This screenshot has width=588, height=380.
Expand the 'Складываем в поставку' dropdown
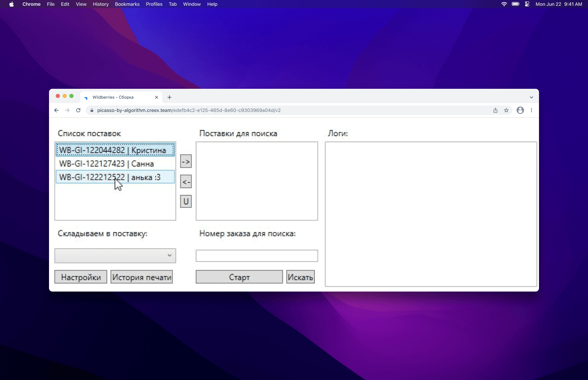(115, 255)
